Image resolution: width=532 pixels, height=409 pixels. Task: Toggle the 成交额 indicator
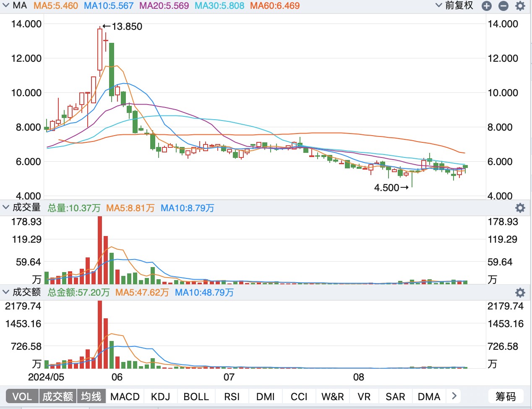tap(57, 396)
